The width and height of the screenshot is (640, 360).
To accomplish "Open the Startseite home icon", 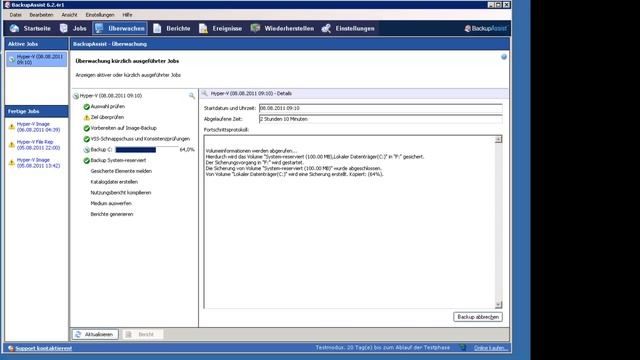I will pyautogui.click(x=15, y=28).
